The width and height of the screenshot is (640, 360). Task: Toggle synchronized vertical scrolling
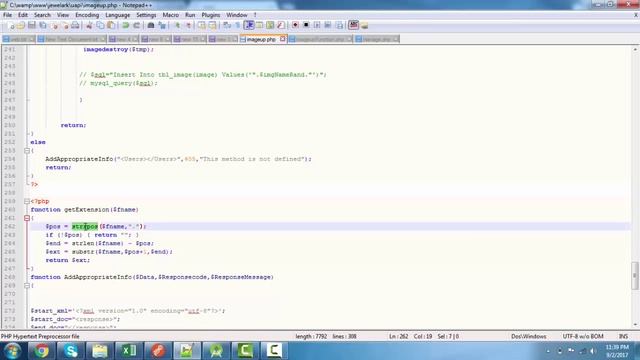[x=202, y=25]
